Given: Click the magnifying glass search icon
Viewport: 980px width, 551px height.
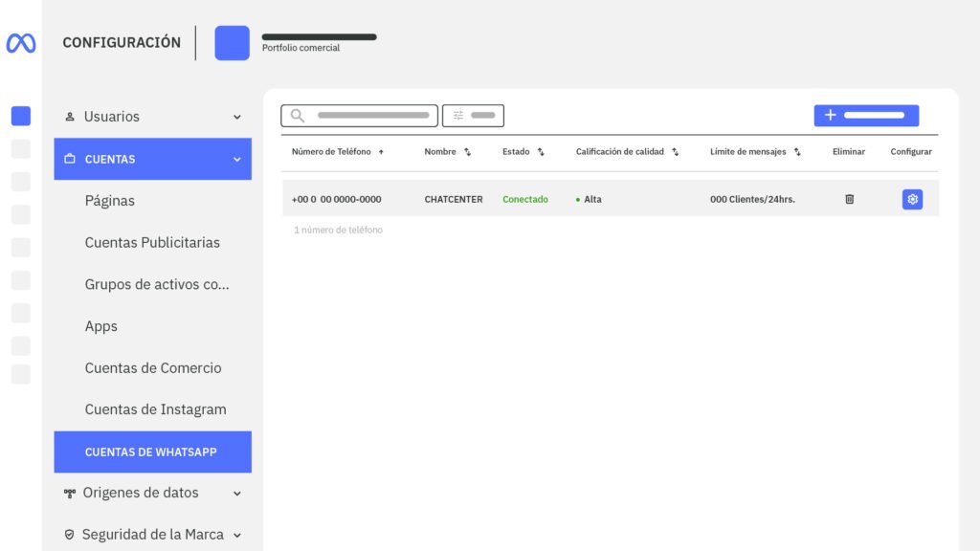Looking at the screenshot, I should pos(298,116).
